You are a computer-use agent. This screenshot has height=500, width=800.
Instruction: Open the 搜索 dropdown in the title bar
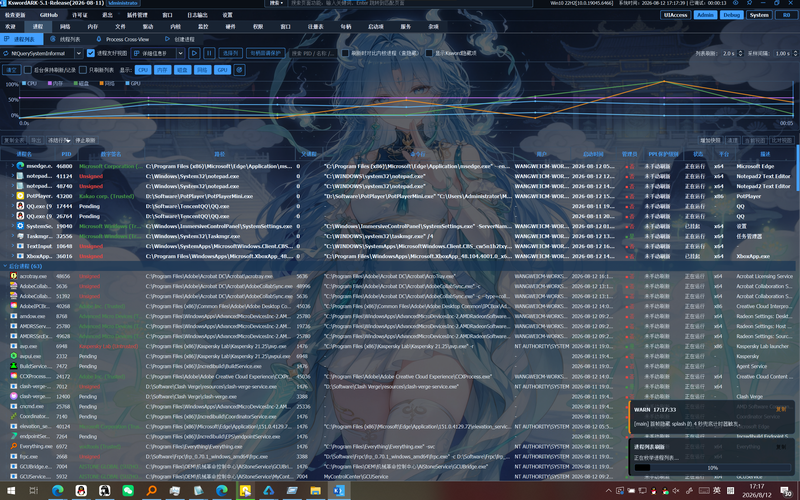tap(276, 3)
